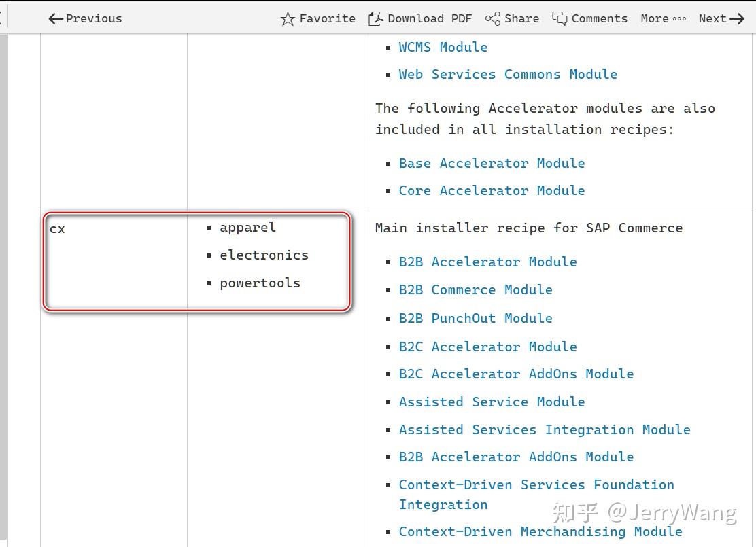Screen dimensions: 756x547
Task: Click the Previous arrow icon
Action: [54, 18]
